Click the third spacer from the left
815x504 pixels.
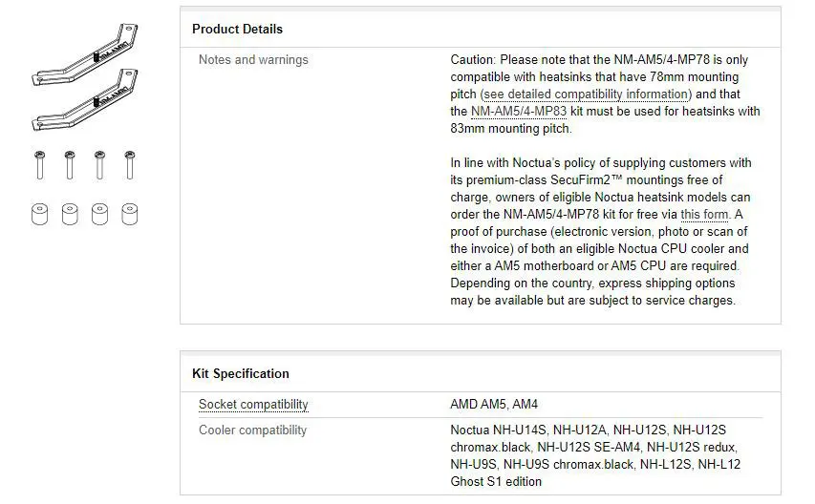click(99, 213)
